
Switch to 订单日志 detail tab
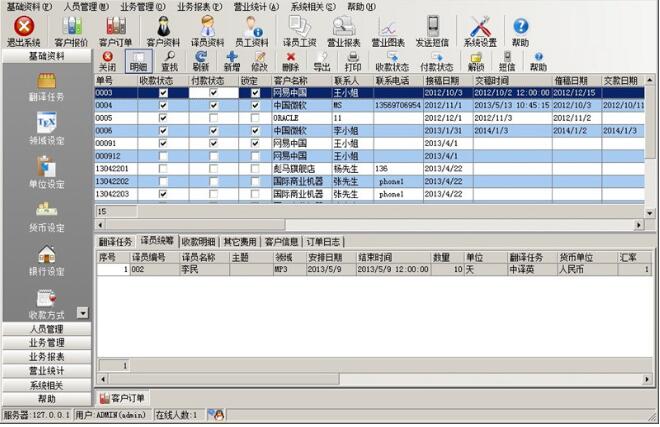pos(323,242)
